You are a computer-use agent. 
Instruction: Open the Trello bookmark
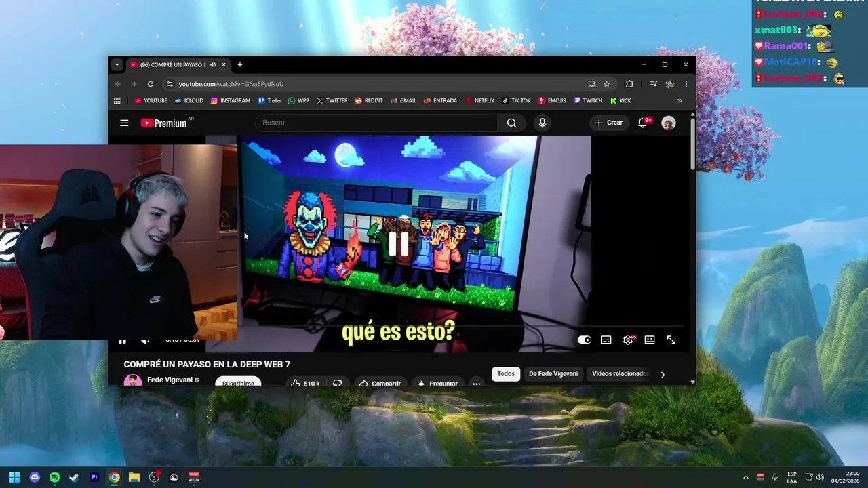[269, 101]
